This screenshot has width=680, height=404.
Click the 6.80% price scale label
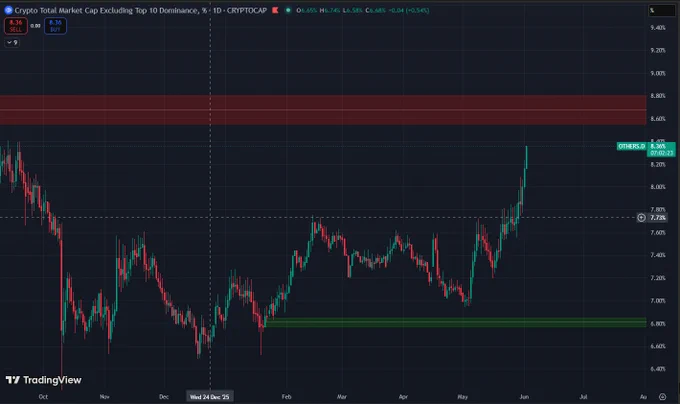658,323
